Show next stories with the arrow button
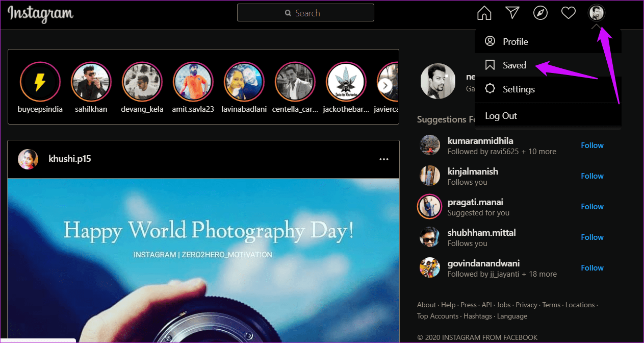Image resolution: width=644 pixels, height=343 pixels. tap(386, 85)
